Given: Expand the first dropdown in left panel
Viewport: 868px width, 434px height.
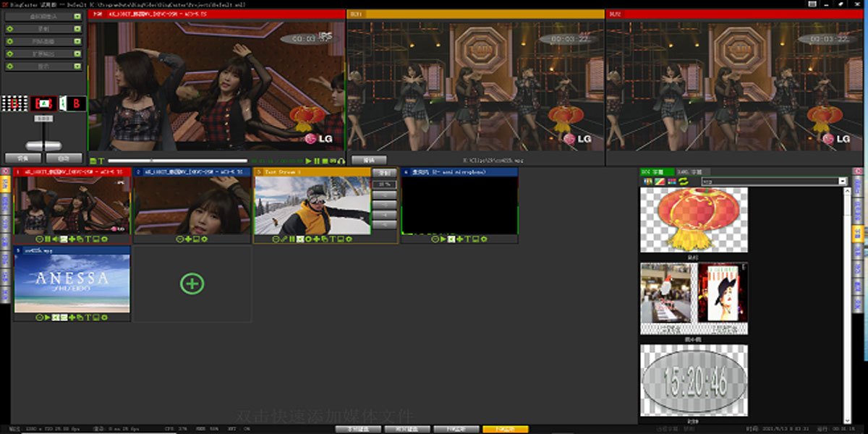Looking at the screenshot, I should (77, 17).
